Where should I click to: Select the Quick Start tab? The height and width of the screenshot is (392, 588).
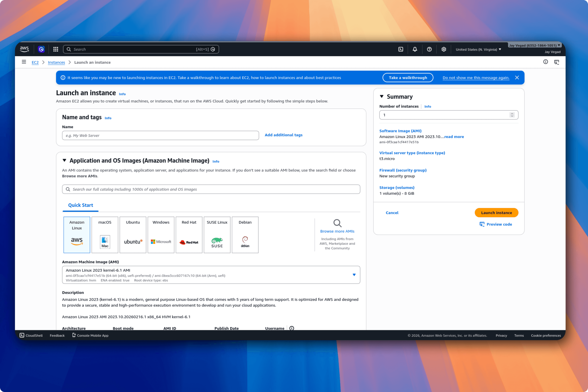[x=81, y=205]
